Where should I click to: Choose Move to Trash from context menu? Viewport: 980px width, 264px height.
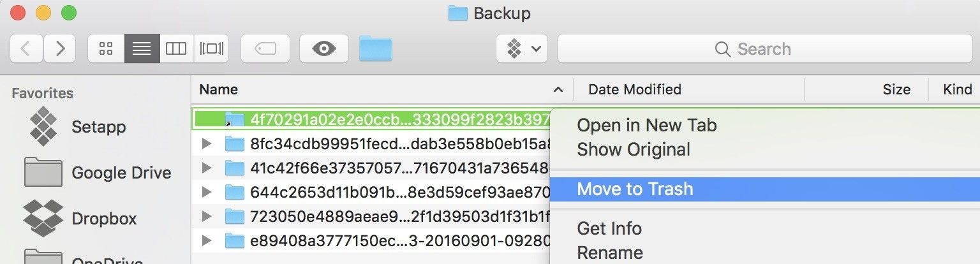tap(634, 189)
